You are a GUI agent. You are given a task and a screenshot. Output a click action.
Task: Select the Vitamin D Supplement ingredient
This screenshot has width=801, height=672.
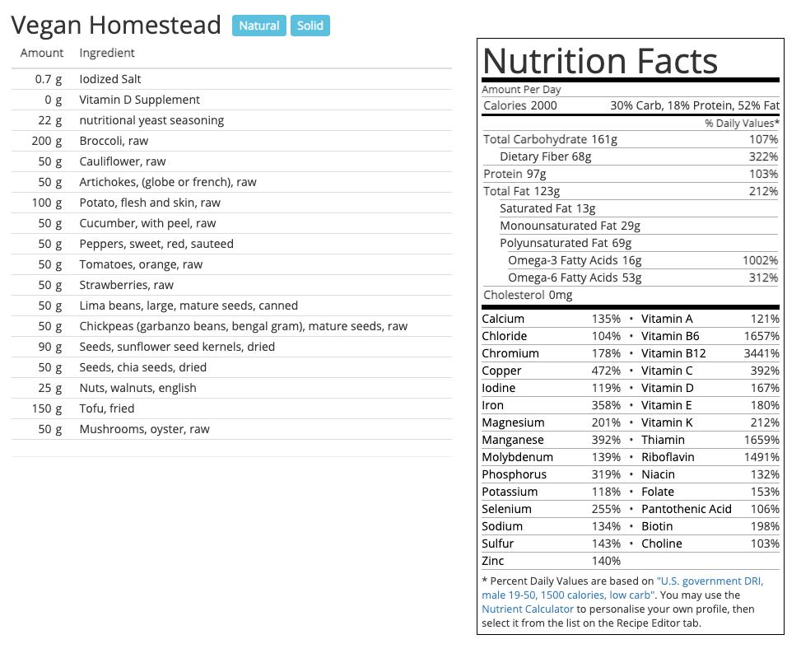point(139,100)
